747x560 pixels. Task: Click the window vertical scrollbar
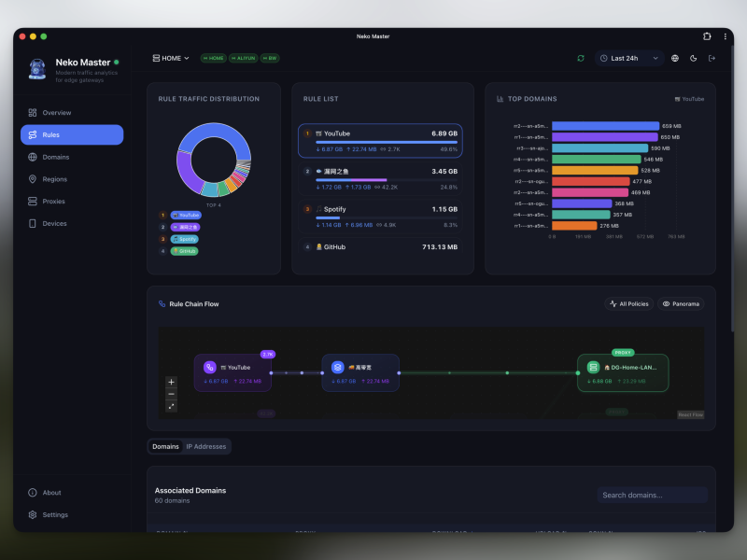pos(732,190)
